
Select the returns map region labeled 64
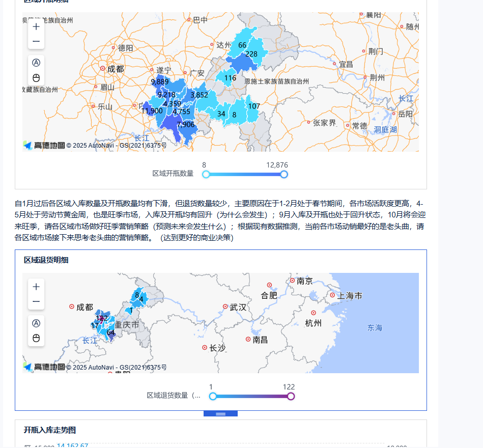pos(110,333)
